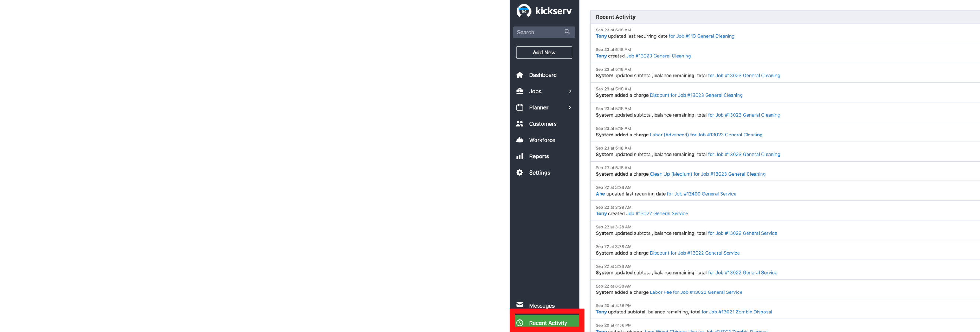980x332 pixels.
Task: Click the Jobs briefcase icon
Action: (x=520, y=91)
